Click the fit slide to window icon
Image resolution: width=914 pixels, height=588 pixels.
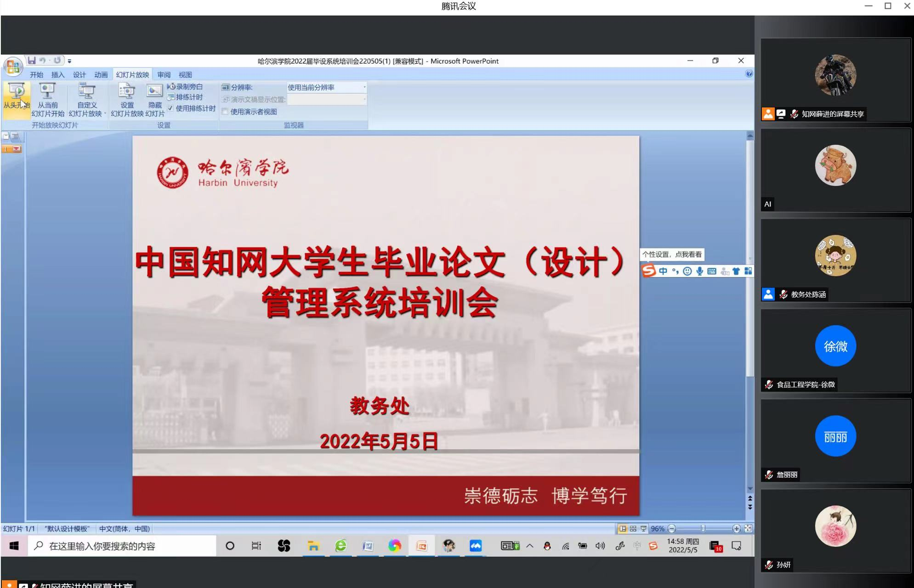tap(748, 529)
